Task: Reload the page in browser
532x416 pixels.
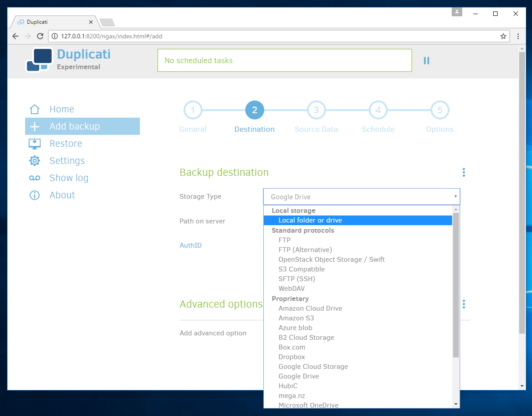Action: [x=40, y=36]
